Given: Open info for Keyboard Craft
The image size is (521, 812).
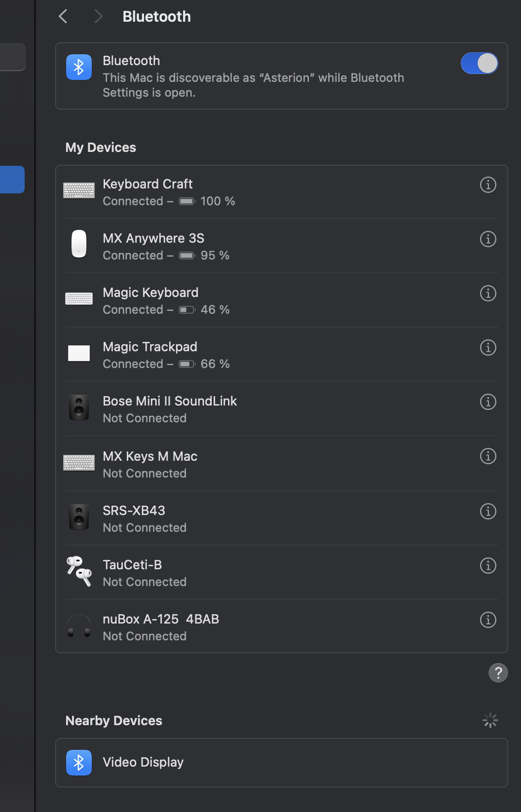Looking at the screenshot, I should point(488,185).
